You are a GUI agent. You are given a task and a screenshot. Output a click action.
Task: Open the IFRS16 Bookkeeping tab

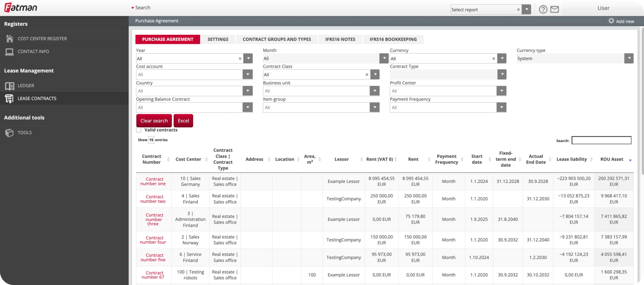[x=393, y=39]
